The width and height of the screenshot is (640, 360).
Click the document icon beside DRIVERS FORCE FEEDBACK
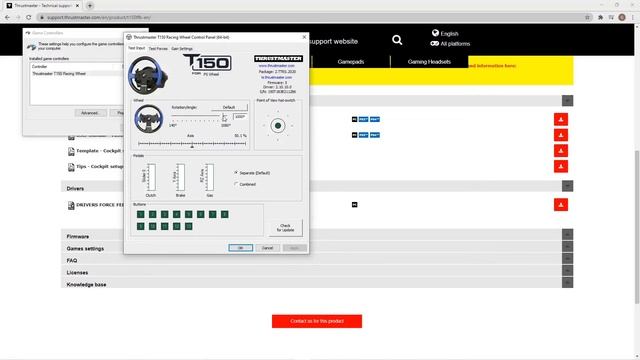click(x=71, y=205)
